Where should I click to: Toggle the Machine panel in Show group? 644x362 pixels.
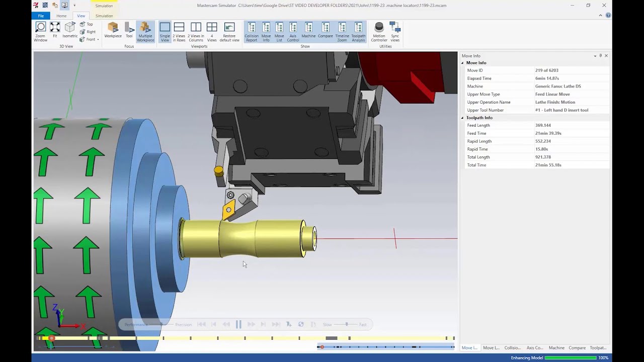(x=308, y=32)
